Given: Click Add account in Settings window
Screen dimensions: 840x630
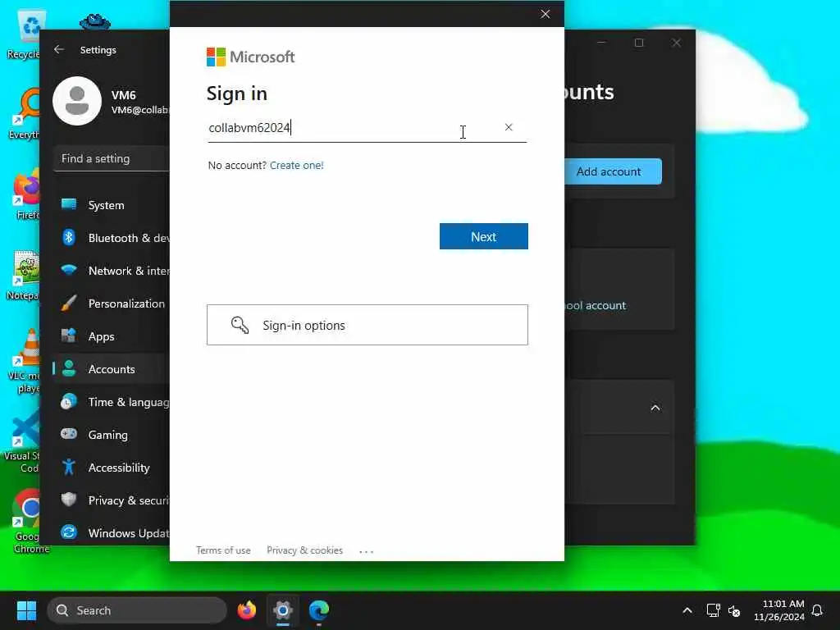Looking at the screenshot, I should click(x=613, y=171).
